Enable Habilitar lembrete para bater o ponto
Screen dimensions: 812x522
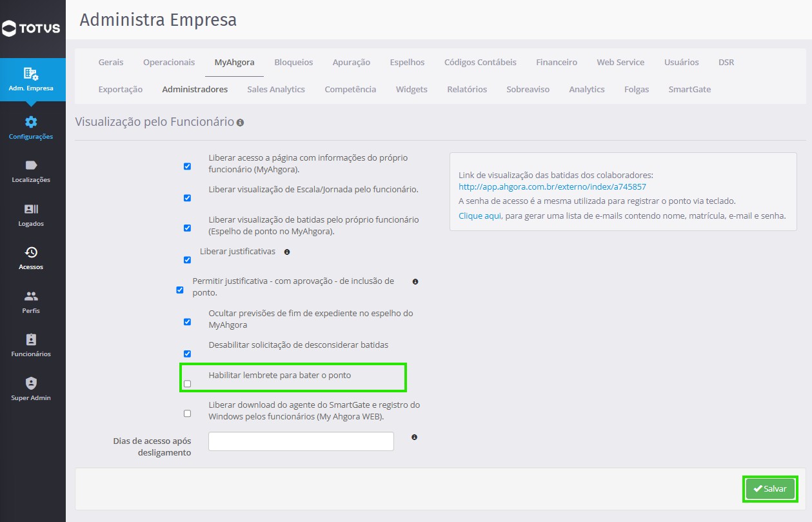point(187,384)
